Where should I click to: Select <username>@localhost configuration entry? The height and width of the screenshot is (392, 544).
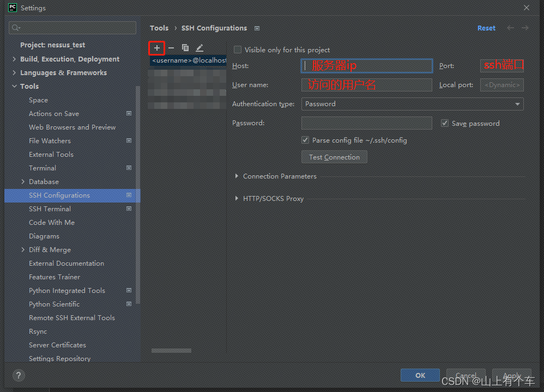tap(188, 60)
